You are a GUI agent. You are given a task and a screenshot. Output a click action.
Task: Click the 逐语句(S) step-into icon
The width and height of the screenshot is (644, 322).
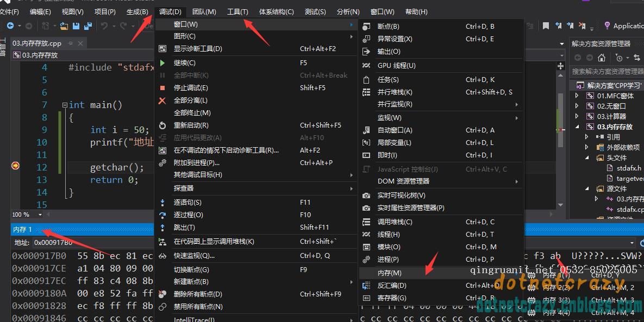point(162,202)
